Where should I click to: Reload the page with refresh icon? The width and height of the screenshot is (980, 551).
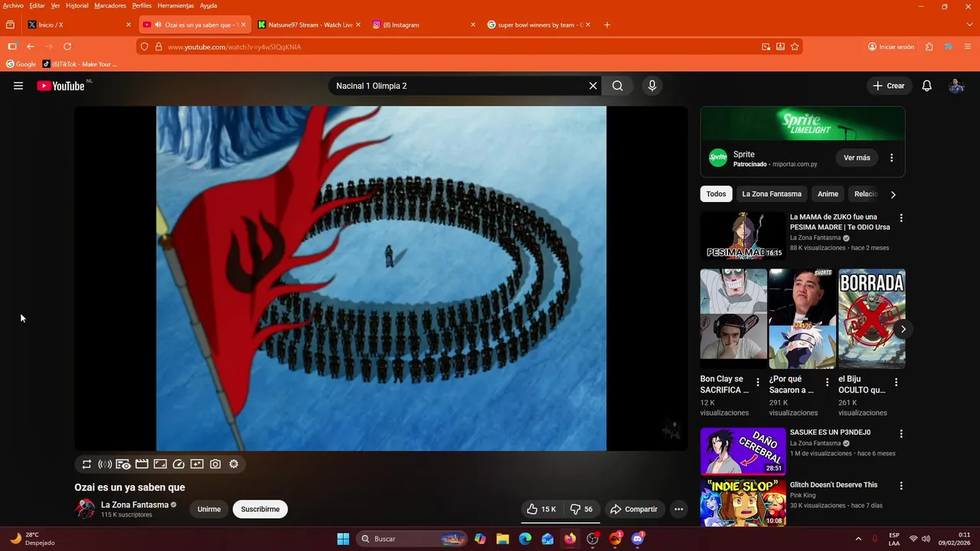(67, 47)
